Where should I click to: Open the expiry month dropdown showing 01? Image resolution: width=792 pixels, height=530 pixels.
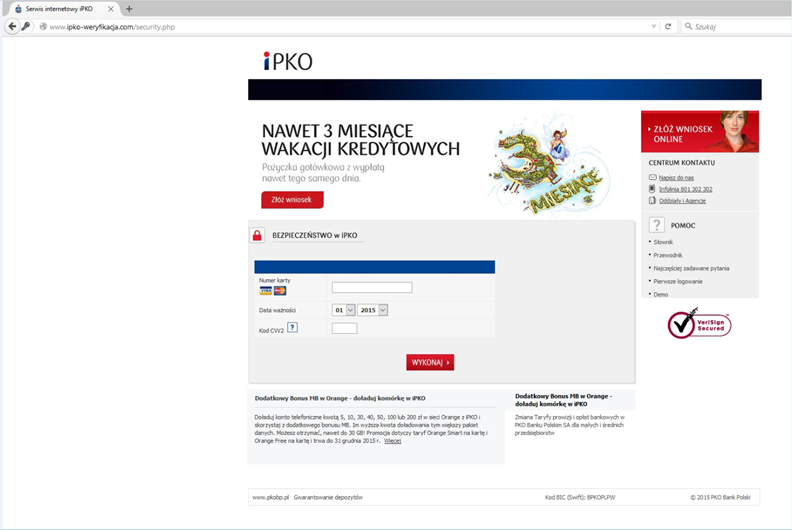click(x=344, y=310)
